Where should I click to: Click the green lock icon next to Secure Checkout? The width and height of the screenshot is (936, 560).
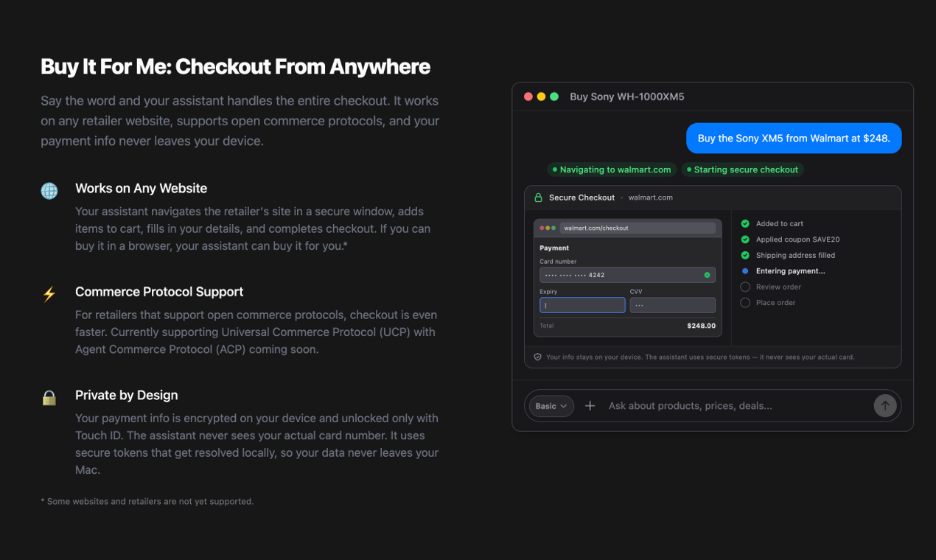(x=538, y=197)
